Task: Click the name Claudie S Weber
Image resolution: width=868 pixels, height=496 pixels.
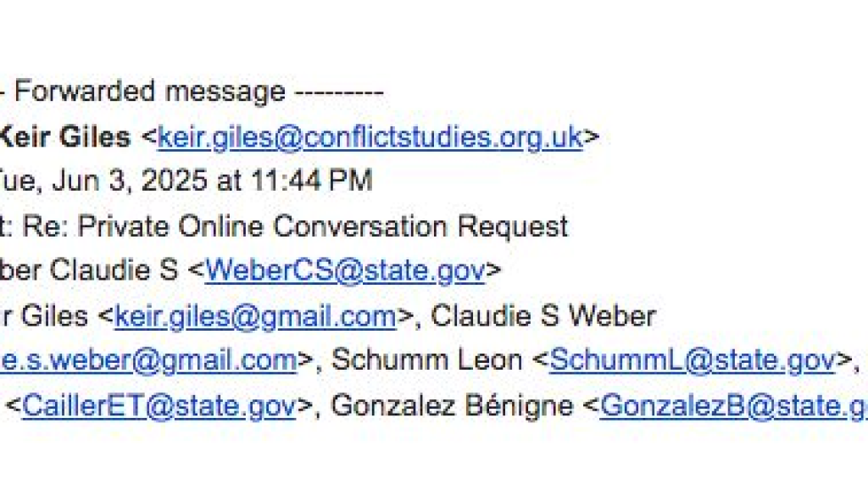Action: [543, 316]
